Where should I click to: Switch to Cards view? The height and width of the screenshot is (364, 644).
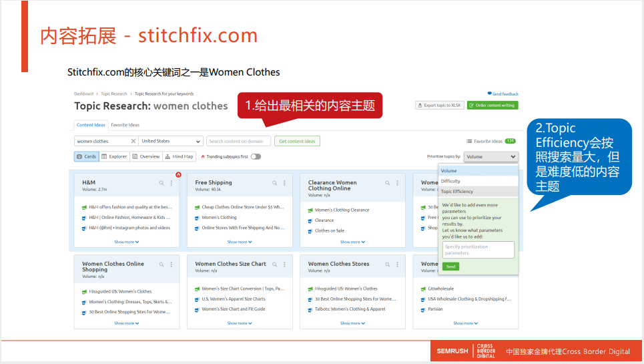tap(86, 156)
